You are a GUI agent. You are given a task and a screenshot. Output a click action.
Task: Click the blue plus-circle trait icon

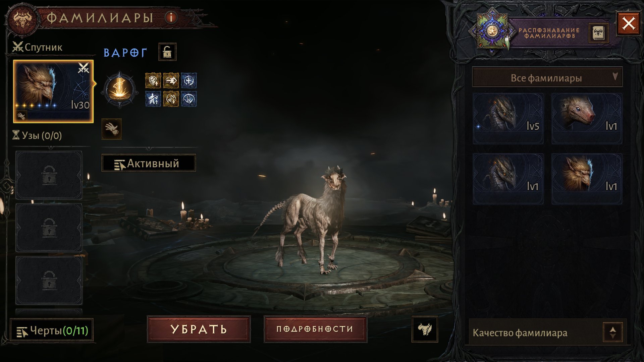pos(189,81)
